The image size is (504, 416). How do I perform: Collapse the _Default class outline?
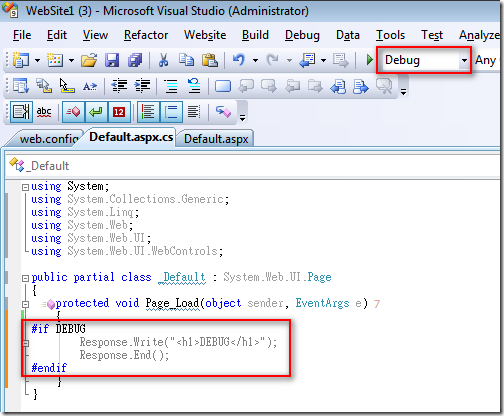pyautogui.click(x=25, y=278)
